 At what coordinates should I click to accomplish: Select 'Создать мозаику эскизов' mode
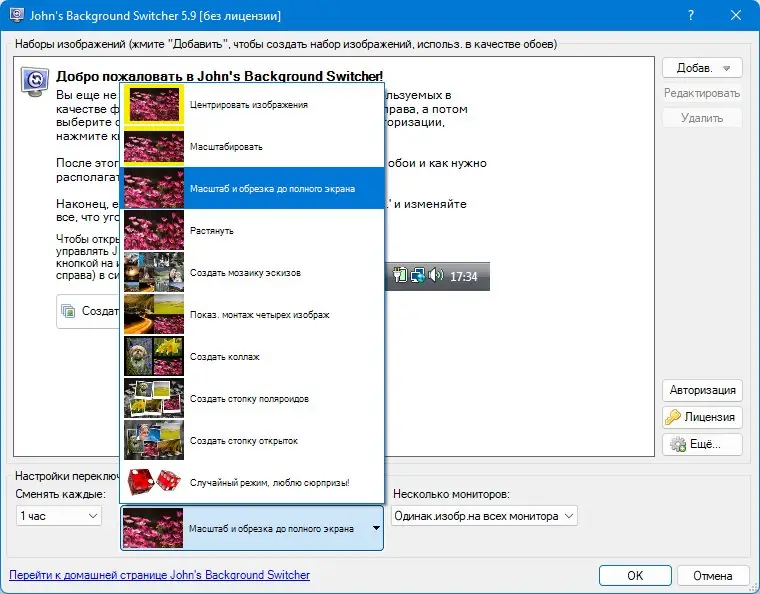tap(252, 273)
